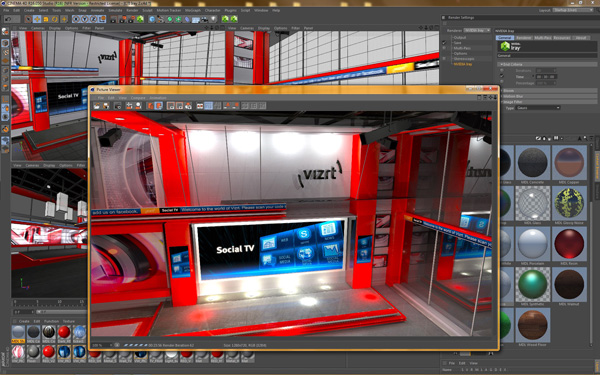Viewport: 600px width, 375px height.
Task: Switch to the Multi-Pass tab
Action: coord(543,38)
